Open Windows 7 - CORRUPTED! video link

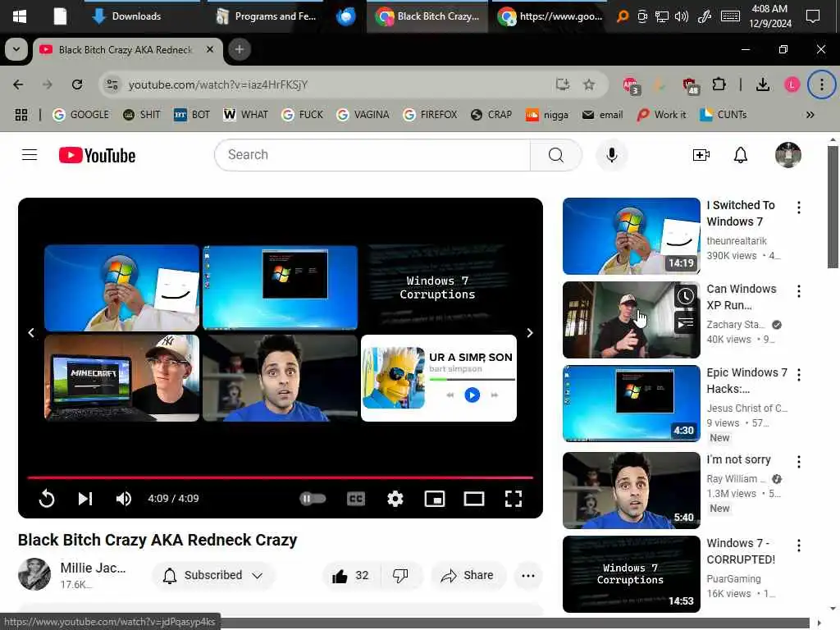[x=741, y=551]
